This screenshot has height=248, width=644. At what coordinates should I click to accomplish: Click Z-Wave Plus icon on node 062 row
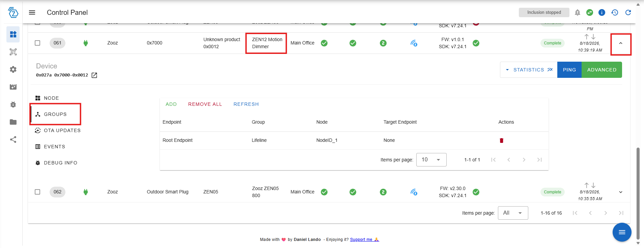point(414,192)
